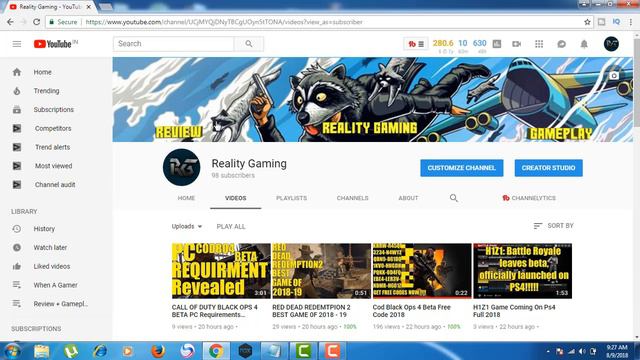Image resolution: width=640 pixels, height=360 pixels.
Task: Click the CREATOR STUDIO button
Action: (x=548, y=168)
